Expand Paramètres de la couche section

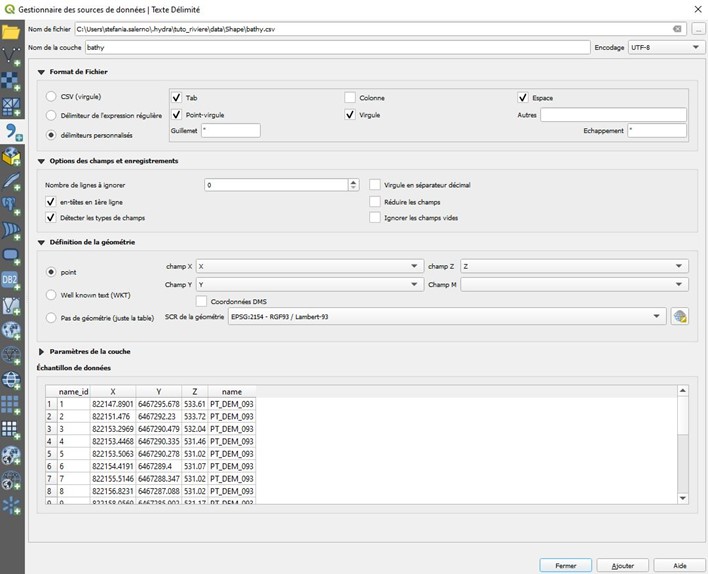(41, 351)
